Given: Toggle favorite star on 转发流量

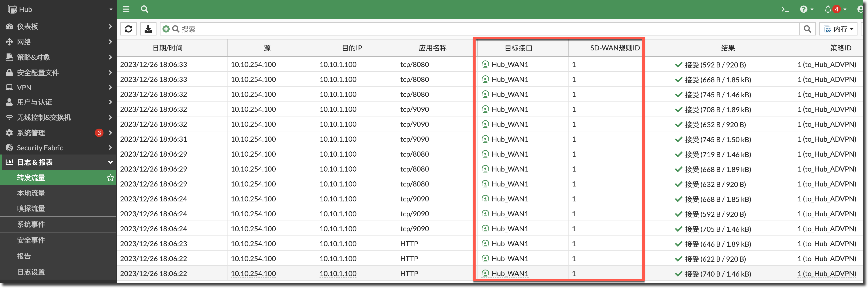Looking at the screenshot, I should pyautogui.click(x=110, y=178).
